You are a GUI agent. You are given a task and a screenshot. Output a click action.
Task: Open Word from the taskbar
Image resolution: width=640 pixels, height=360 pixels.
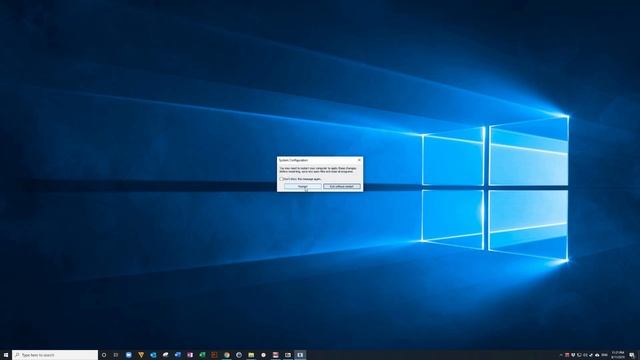click(x=178, y=355)
